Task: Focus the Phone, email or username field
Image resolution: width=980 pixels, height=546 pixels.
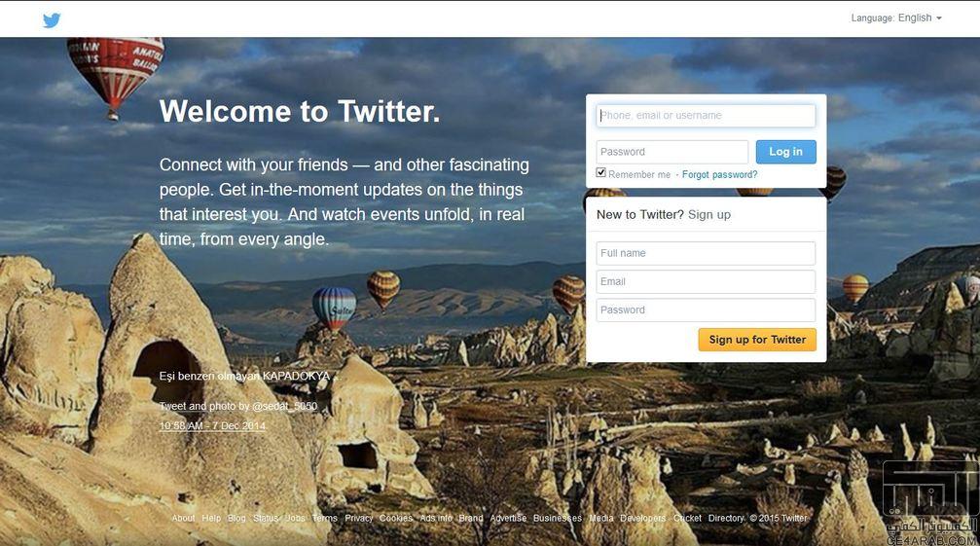Action: click(x=706, y=116)
